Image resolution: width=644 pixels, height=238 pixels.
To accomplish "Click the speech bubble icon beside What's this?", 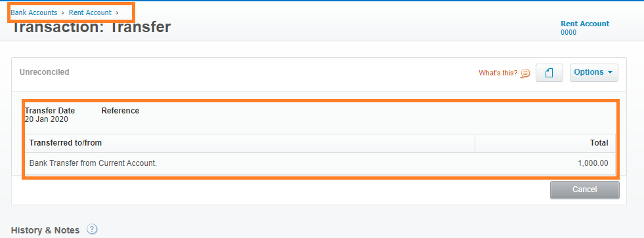I will pyautogui.click(x=525, y=73).
